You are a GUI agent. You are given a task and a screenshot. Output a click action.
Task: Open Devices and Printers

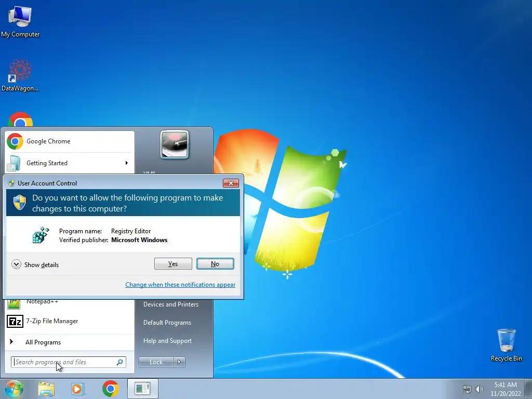point(171,304)
